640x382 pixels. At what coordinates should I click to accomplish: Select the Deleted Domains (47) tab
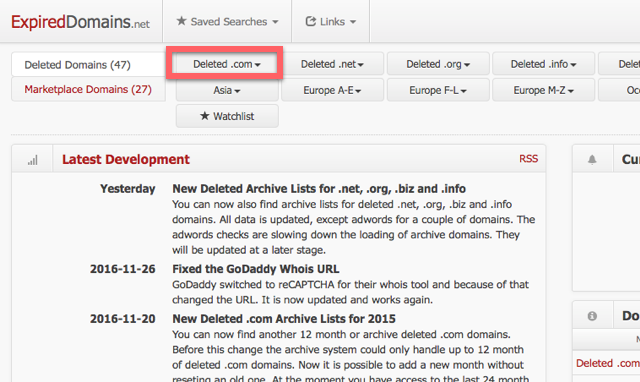[89, 64]
